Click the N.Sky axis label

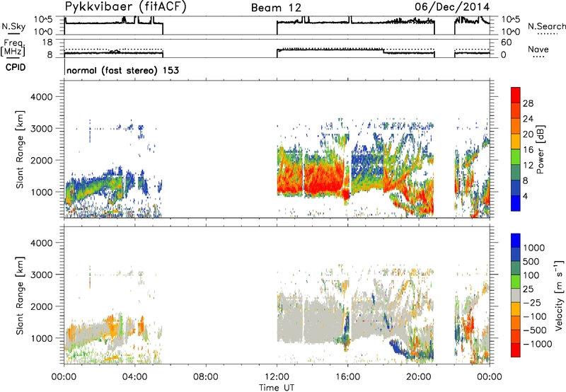pos(13,26)
